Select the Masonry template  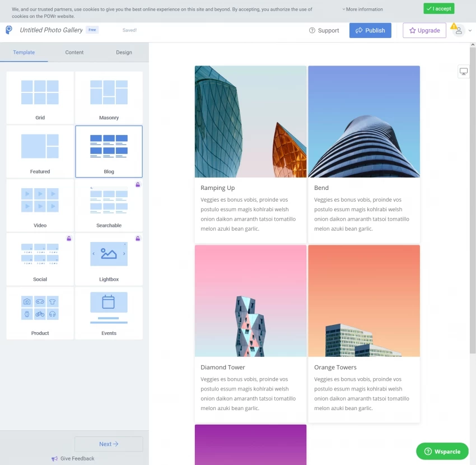coord(109,98)
